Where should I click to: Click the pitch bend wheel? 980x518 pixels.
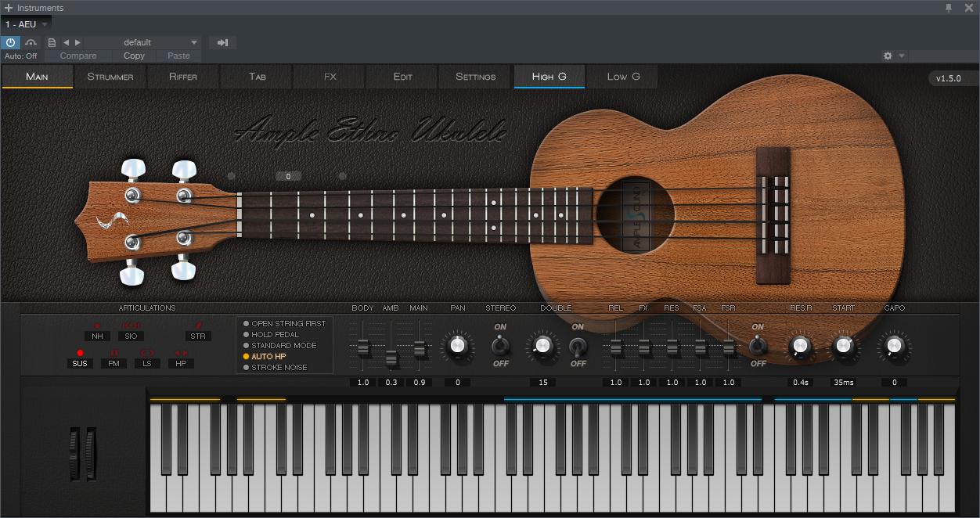pyautogui.click(x=74, y=454)
